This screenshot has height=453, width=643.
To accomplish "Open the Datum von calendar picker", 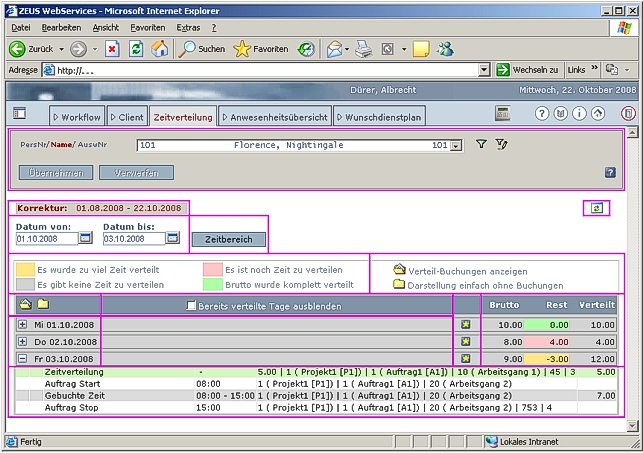I will click(x=86, y=238).
